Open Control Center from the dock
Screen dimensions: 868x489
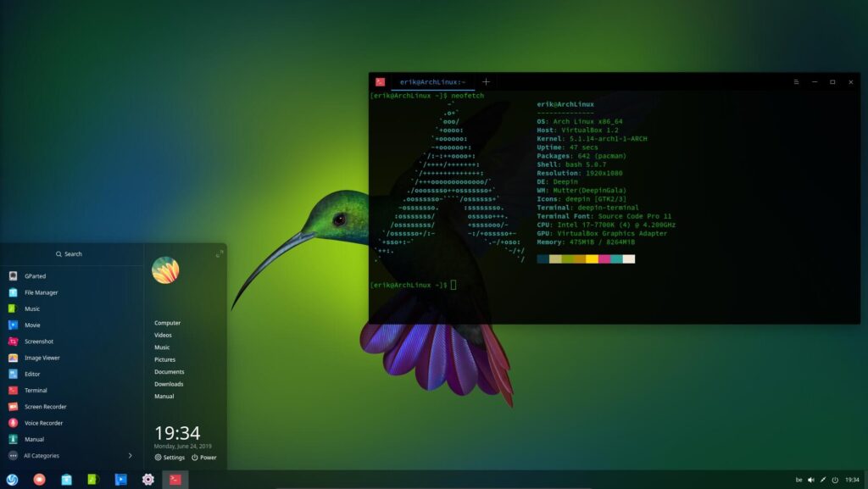[x=147, y=479]
